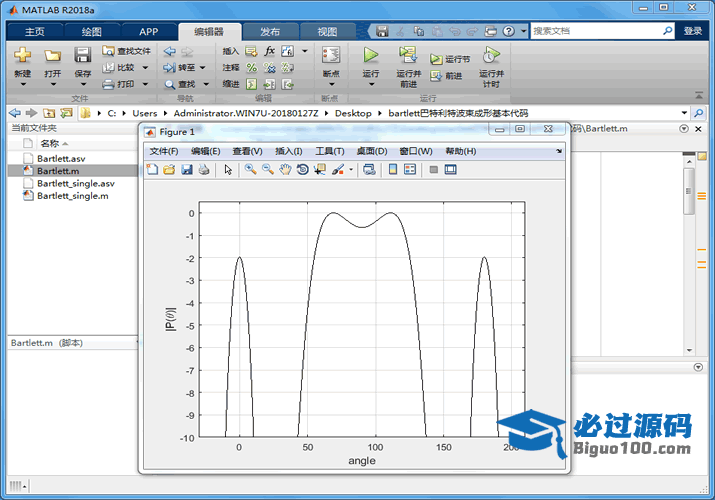Click the Save Figure disk icon
715x500 pixels.
point(186,170)
